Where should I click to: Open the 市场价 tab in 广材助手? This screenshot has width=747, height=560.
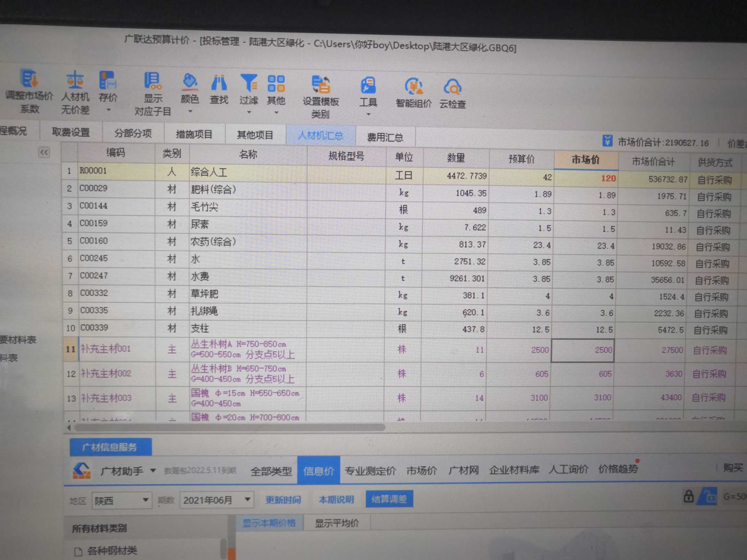(x=422, y=470)
